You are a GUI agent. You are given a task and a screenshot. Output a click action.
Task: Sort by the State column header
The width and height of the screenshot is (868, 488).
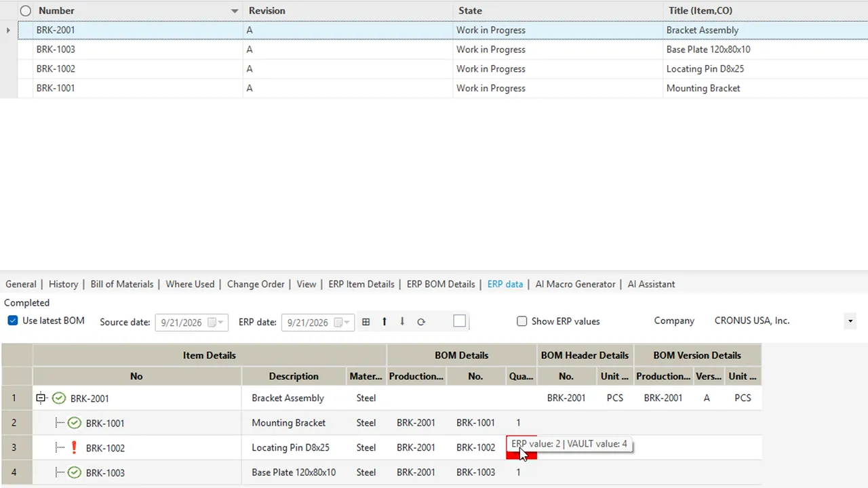557,11
